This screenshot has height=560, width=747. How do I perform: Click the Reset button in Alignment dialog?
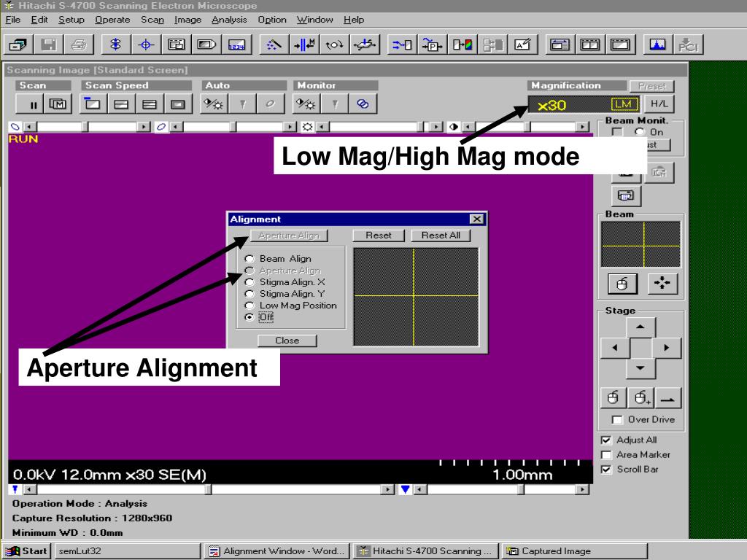(379, 236)
